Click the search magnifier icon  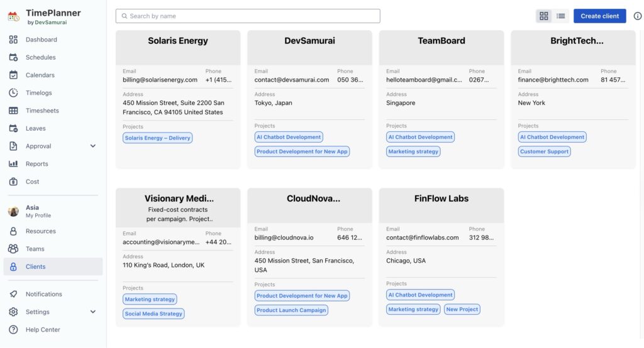click(x=125, y=16)
